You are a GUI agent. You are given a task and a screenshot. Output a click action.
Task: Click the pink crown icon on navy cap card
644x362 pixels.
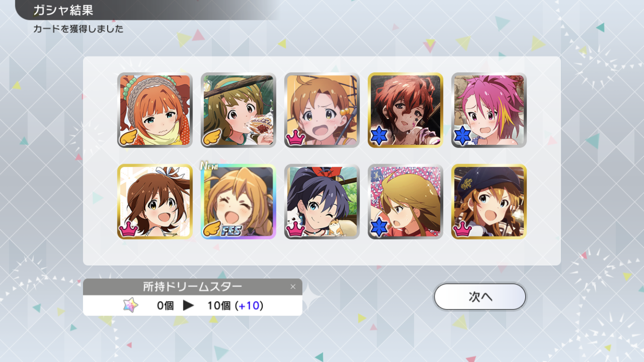[462, 229]
